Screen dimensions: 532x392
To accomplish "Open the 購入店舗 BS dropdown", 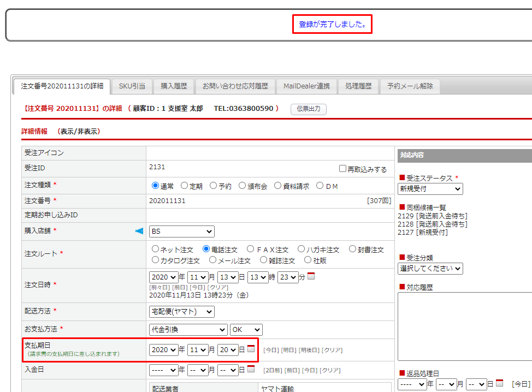I will 181,231.
